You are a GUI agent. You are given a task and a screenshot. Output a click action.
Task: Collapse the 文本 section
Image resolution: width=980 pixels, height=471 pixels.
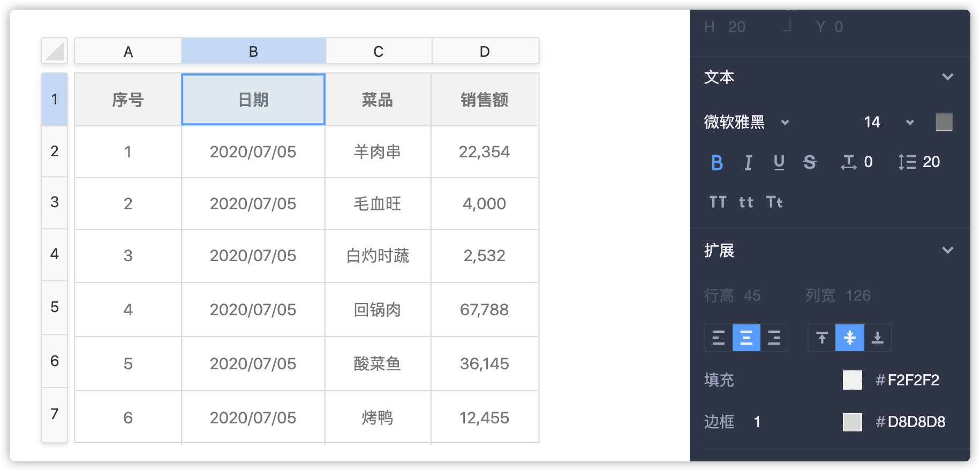coord(947,77)
